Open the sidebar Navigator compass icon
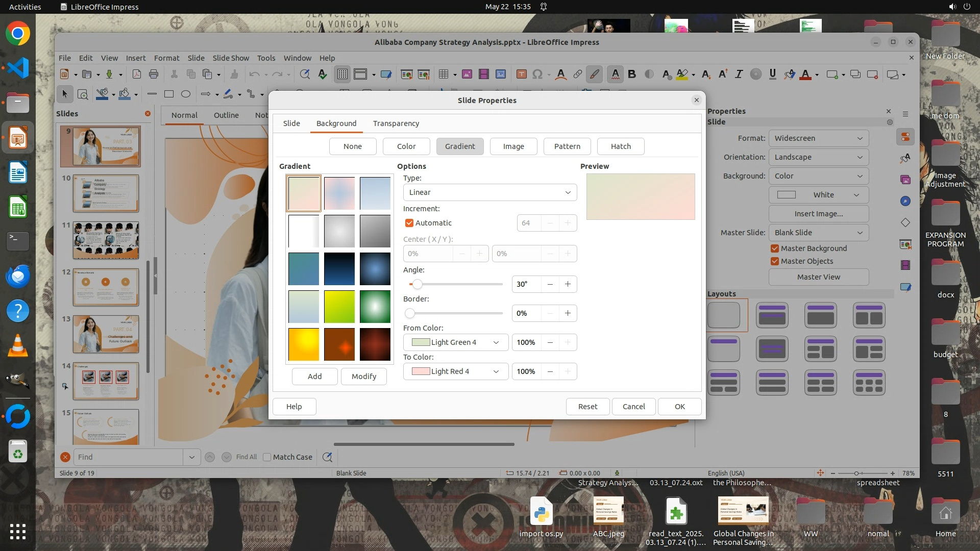Screen dimensions: 980x551 pos(905,201)
